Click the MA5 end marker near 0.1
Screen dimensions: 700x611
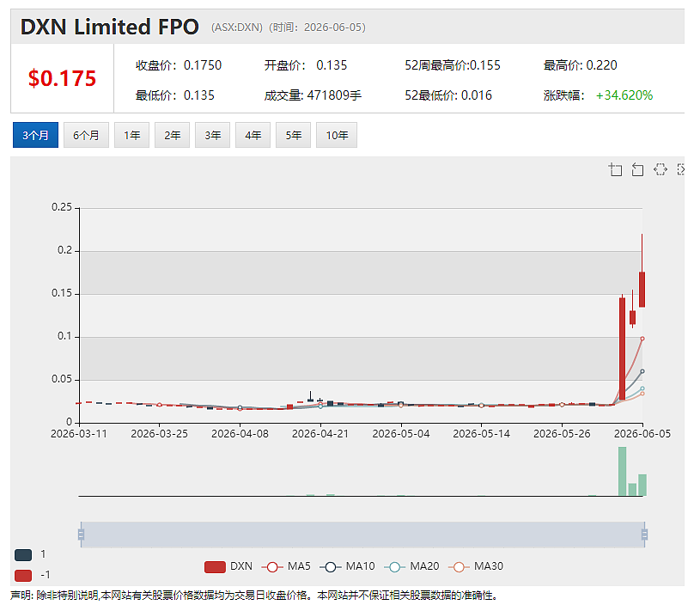coord(642,339)
